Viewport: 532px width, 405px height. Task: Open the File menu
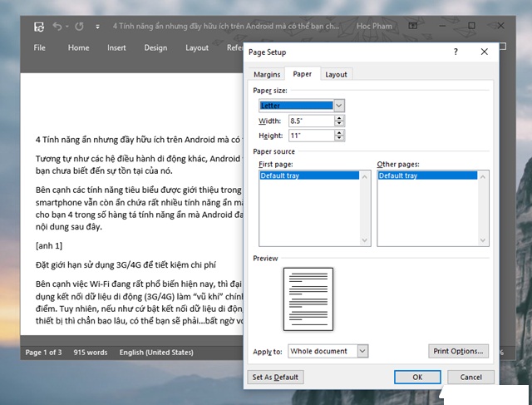point(39,47)
